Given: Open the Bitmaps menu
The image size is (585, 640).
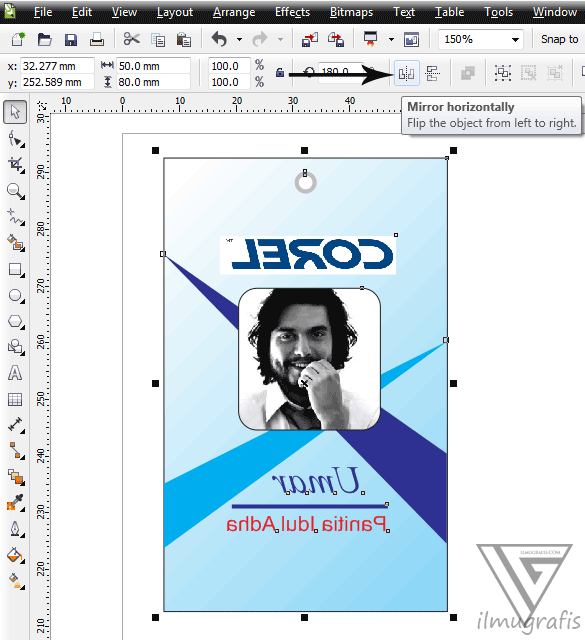Looking at the screenshot, I should tap(351, 13).
